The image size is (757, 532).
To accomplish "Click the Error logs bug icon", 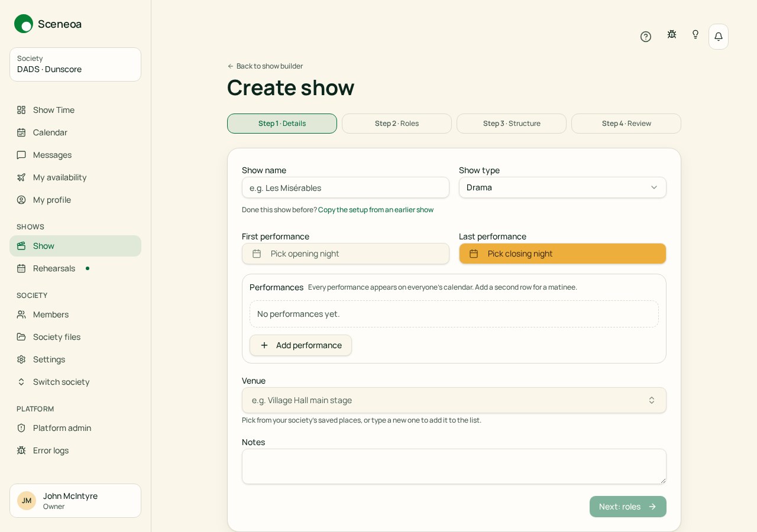I will click(x=21, y=450).
